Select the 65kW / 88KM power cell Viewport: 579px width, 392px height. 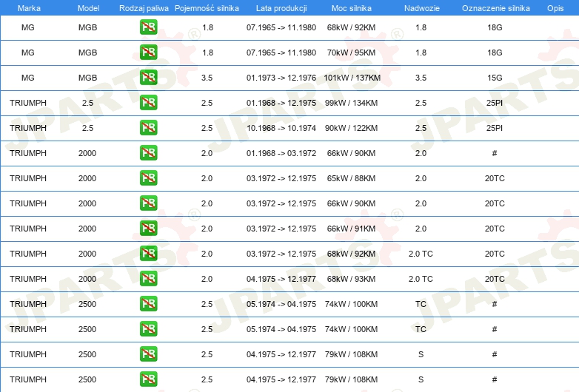(x=351, y=178)
